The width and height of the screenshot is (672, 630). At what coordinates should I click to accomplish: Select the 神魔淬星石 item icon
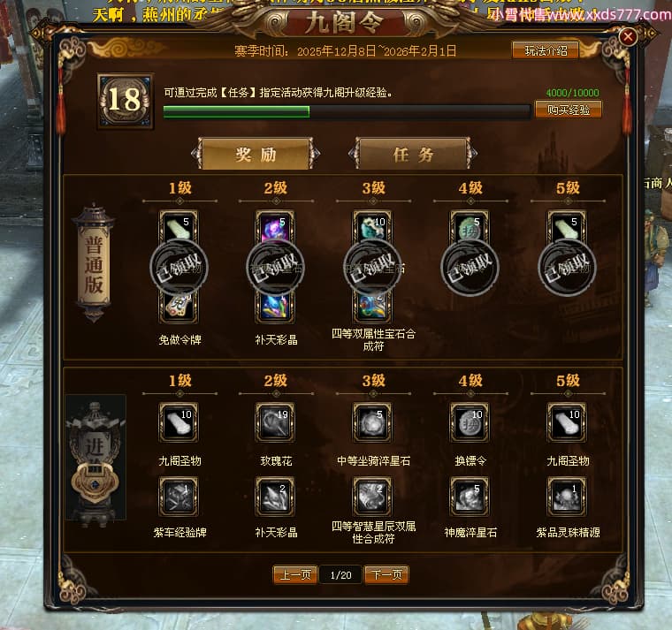click(470, 497)
